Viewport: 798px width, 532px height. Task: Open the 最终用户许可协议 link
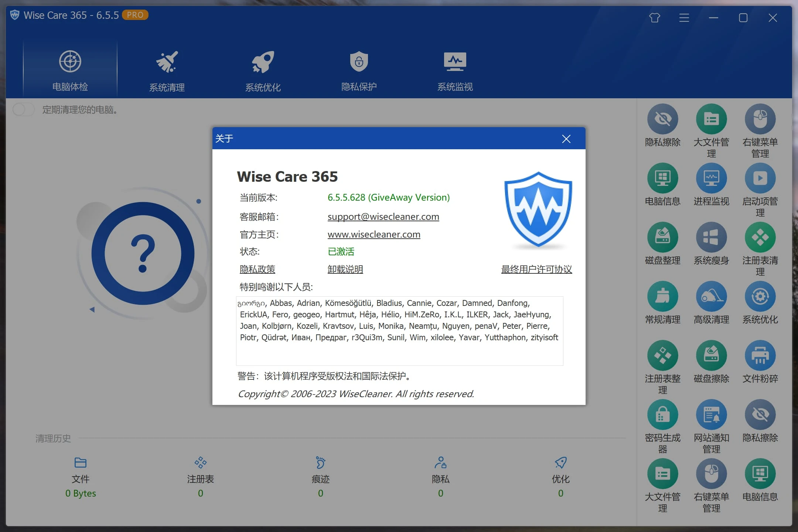pyautogui.click(x=536, y=269)
